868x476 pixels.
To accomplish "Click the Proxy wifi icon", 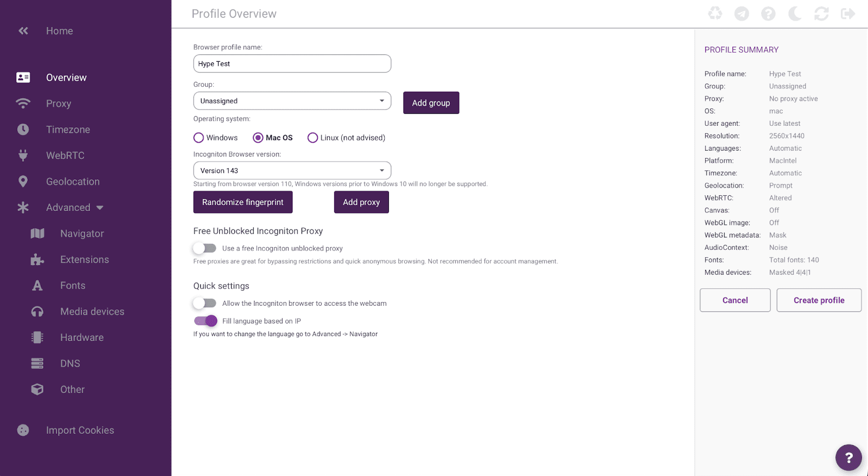I will [x=23, y=104].
